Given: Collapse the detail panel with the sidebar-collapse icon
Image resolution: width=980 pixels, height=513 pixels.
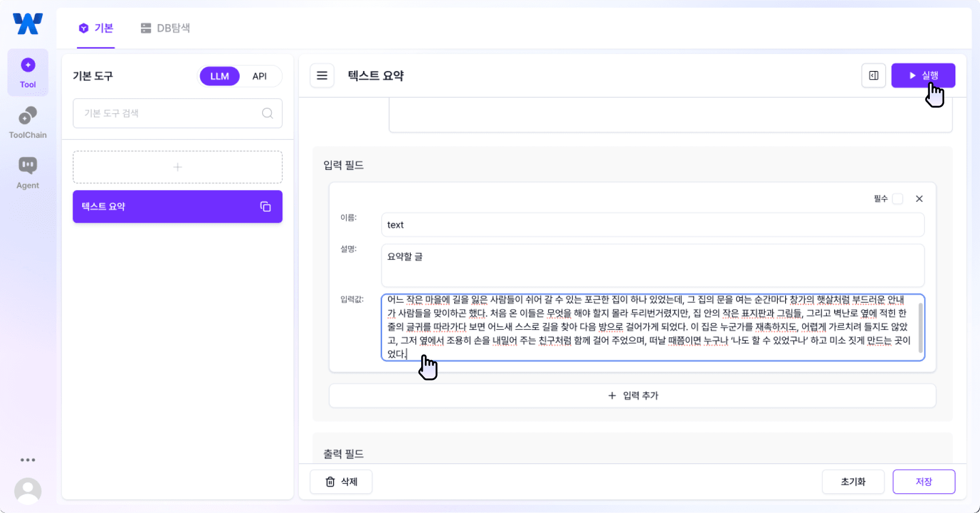Looking at the screenshot, I should 873,75.
